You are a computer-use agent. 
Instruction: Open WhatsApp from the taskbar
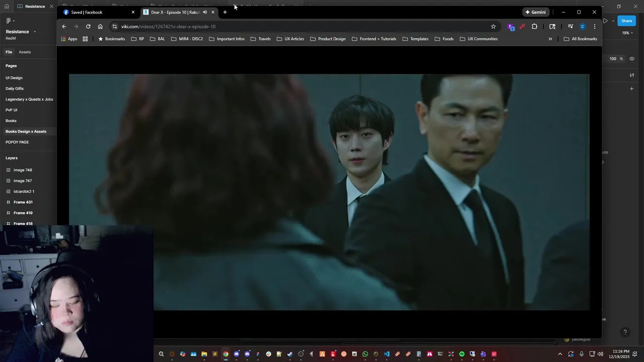(x=365, y=354)
